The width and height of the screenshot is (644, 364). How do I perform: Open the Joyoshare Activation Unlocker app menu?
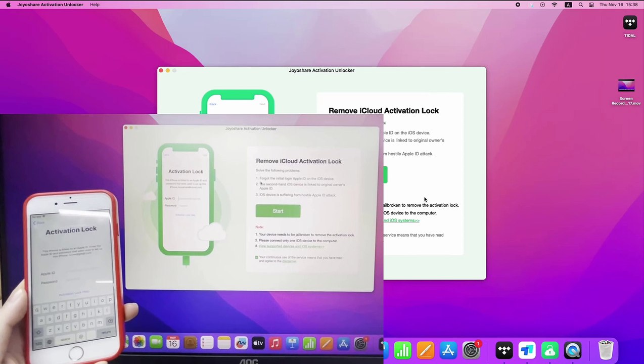tap(50, 5)
